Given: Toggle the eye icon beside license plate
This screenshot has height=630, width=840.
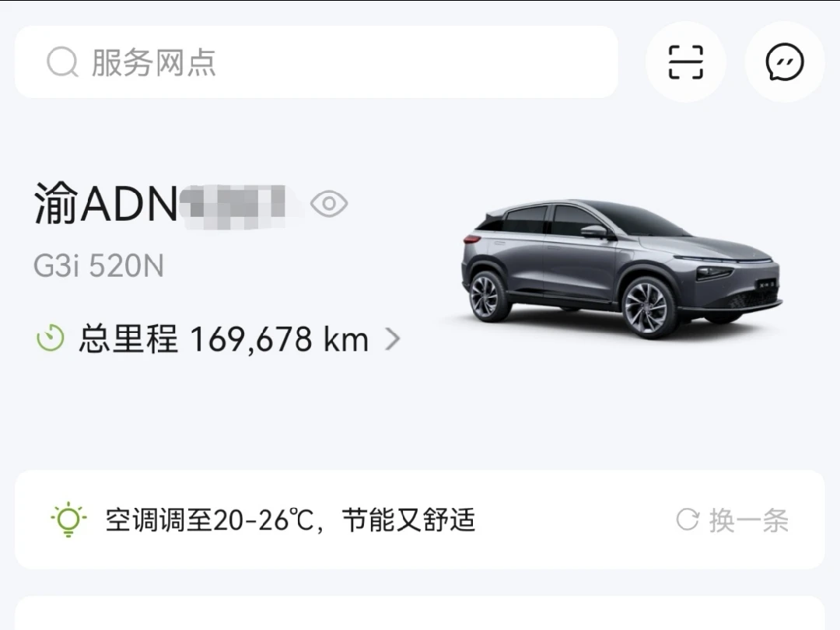Looking at the screenshot, I should tap(329, 204).
